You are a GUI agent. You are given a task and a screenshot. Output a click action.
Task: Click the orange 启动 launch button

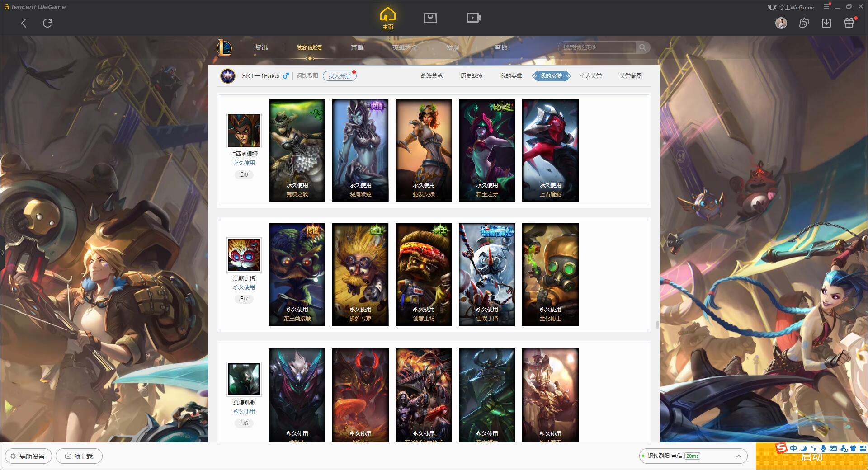(812, 456)
